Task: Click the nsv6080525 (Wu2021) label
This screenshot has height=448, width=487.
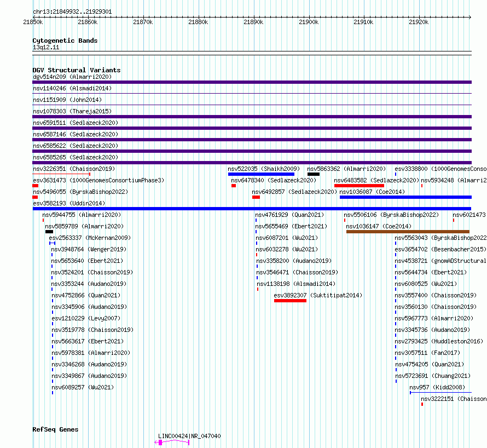Action: tap(426, 284)
